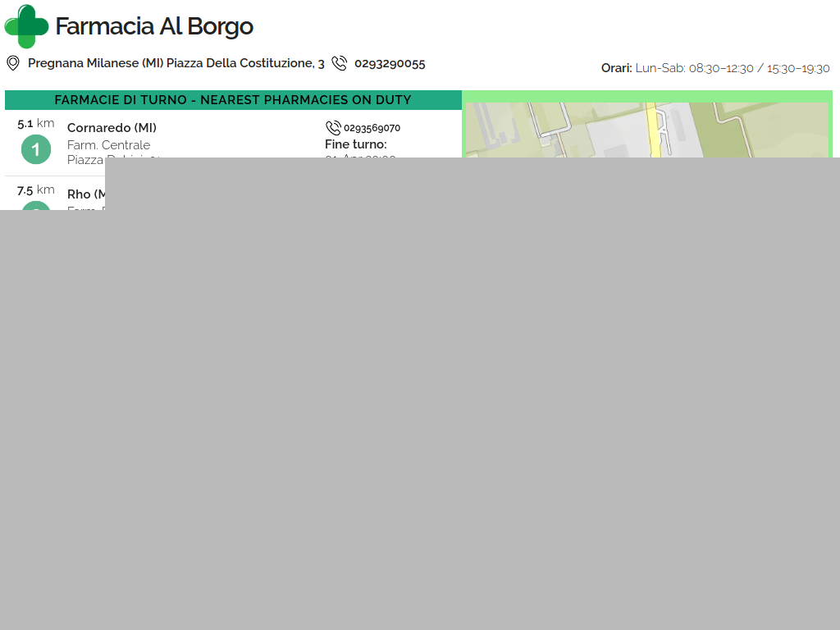840x630 pixels.
Task: Select the partially visible second pharmacy badge
Action: (x=36, y=205)
